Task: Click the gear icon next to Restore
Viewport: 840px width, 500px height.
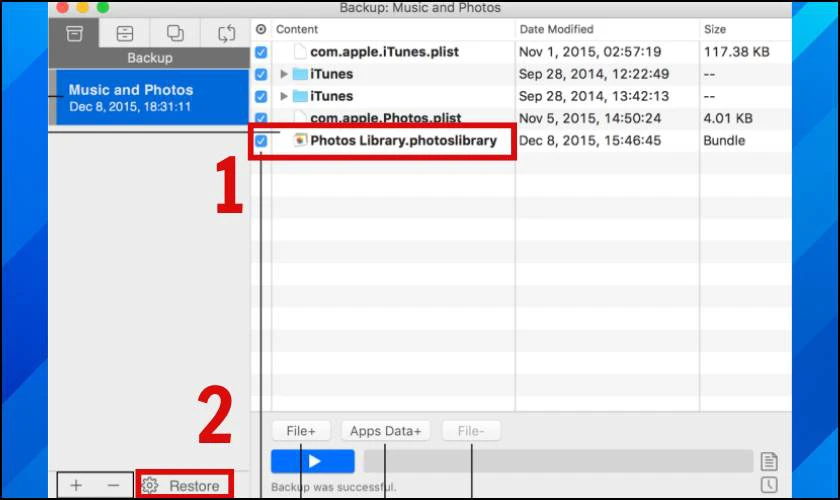Action: (x=149, y=486)
